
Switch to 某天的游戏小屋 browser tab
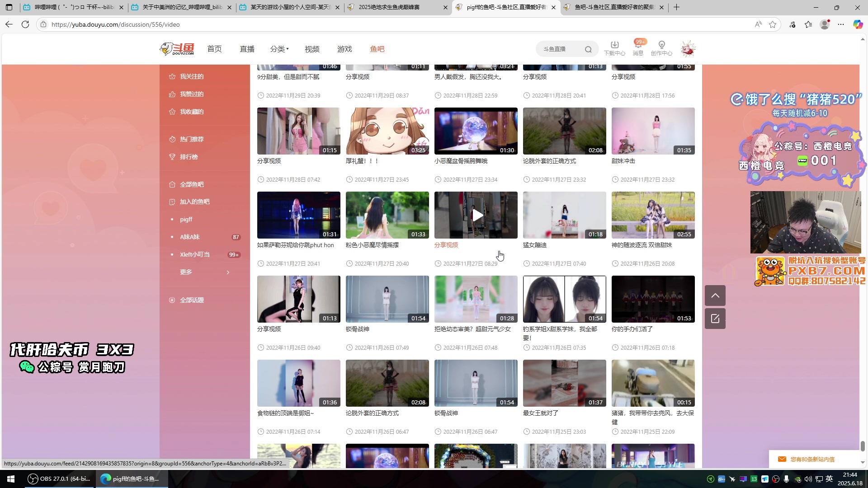[x=290, y=7]
